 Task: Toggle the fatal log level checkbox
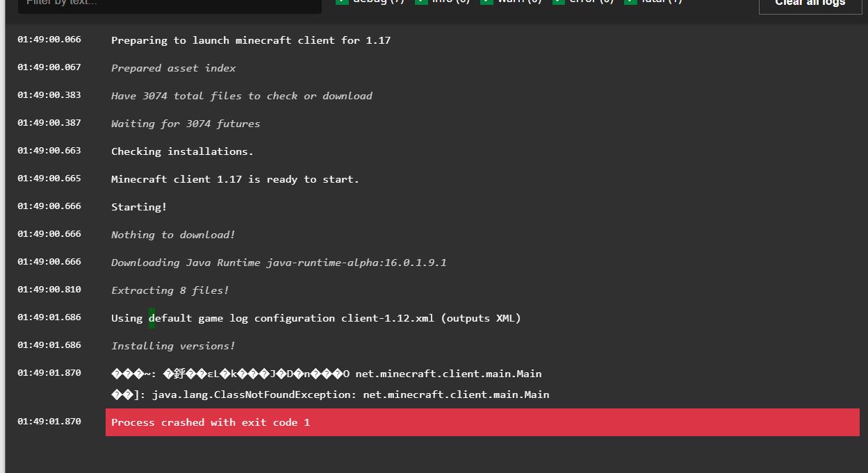tap(630, 1)
